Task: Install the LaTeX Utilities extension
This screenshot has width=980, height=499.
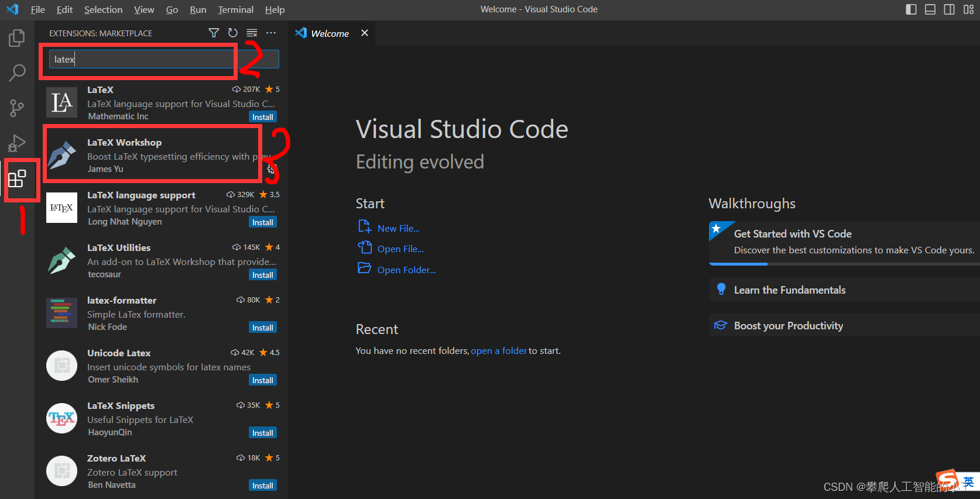Action: [263, 275]
